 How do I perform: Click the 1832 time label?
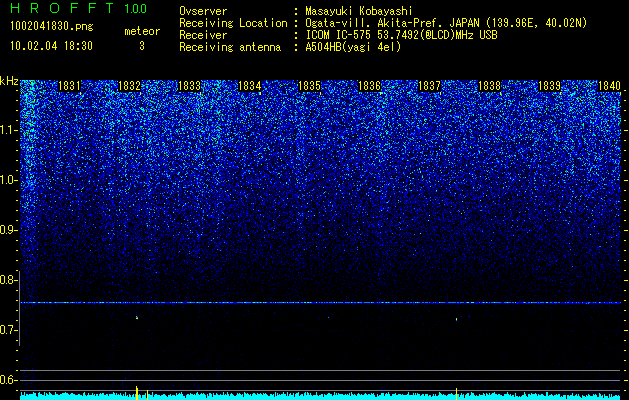point(129,86)
